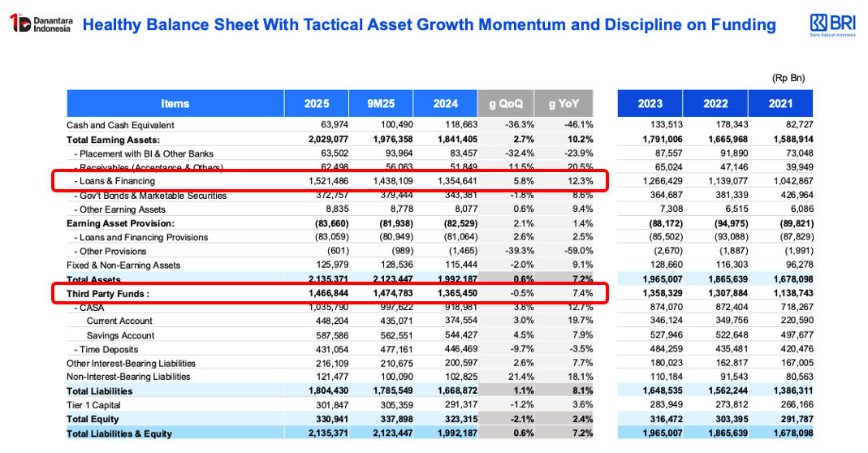Click the BRI logo in the corner

tap(832, 24)
